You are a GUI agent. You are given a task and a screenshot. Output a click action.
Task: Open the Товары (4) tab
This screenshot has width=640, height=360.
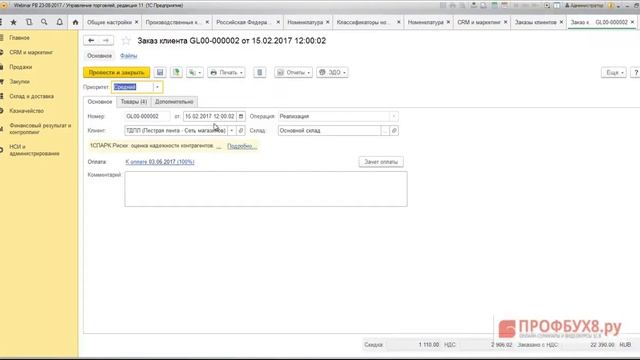pyautogui.click(x=133, y=102)
